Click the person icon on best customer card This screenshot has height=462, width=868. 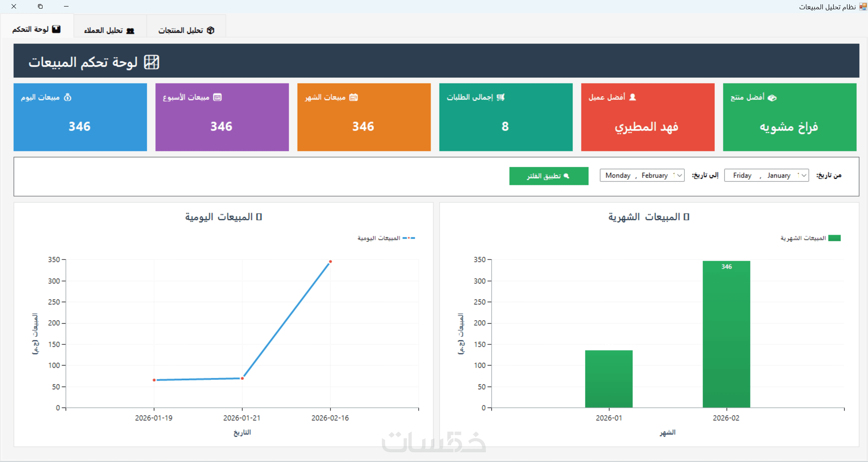coord(632,97)
